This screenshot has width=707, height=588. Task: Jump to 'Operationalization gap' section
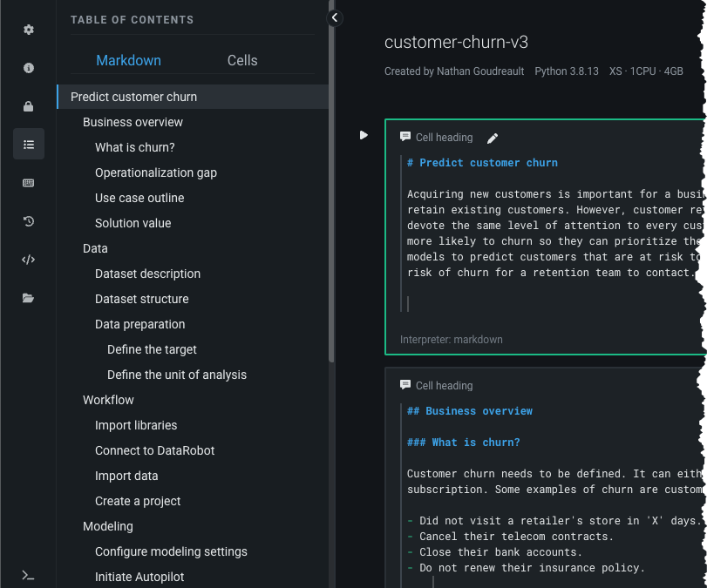pos(156,172)
